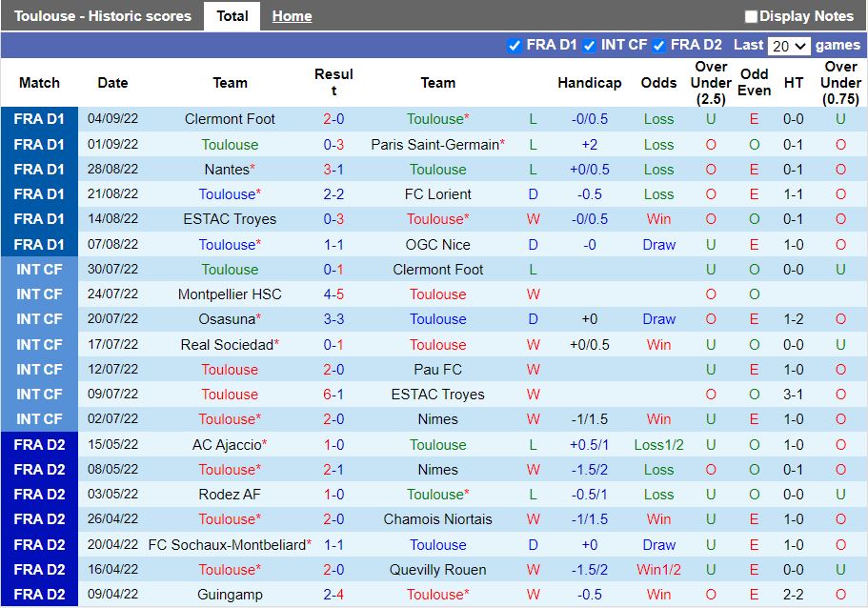Click the 6-1 result against ESTAC Troyes

pos(333,395)
